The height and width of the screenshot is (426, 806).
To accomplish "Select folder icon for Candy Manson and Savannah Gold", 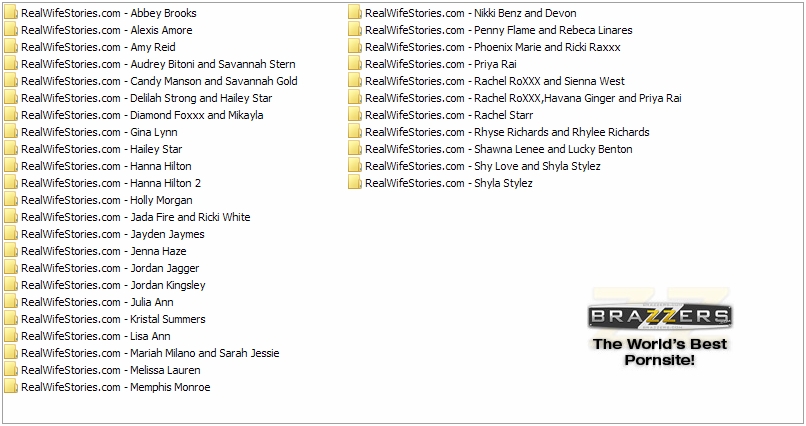I will tap(11, 81).
